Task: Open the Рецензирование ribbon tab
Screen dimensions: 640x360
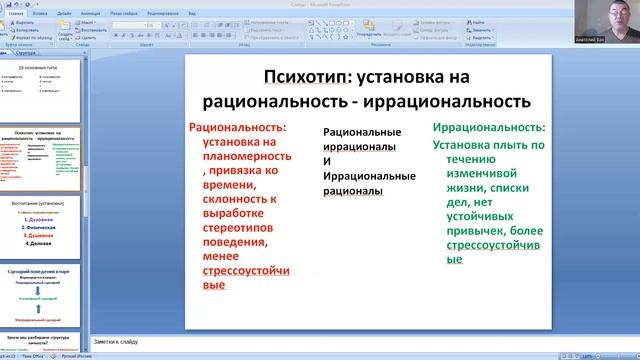Action: pyautogui.click(x=163, y=13)
